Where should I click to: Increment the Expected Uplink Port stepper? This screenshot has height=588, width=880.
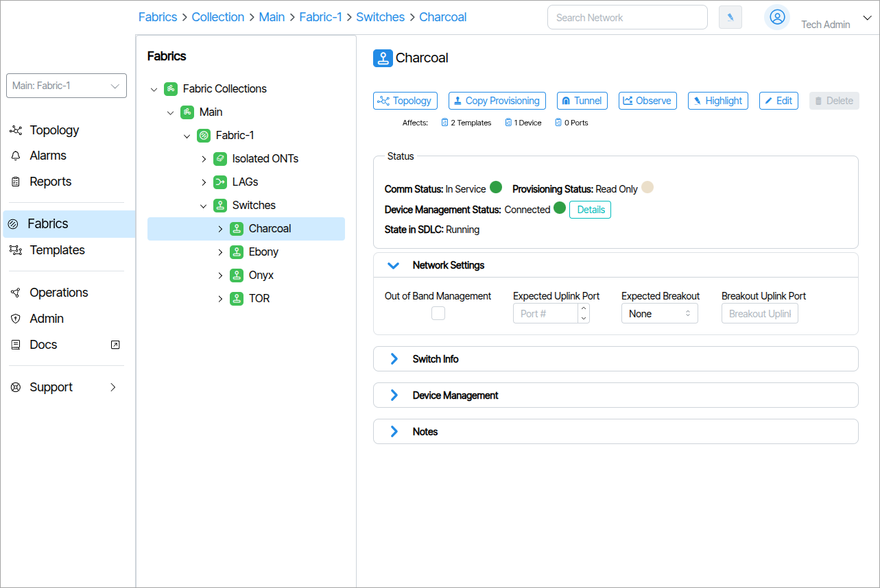[x=584, y=308]
